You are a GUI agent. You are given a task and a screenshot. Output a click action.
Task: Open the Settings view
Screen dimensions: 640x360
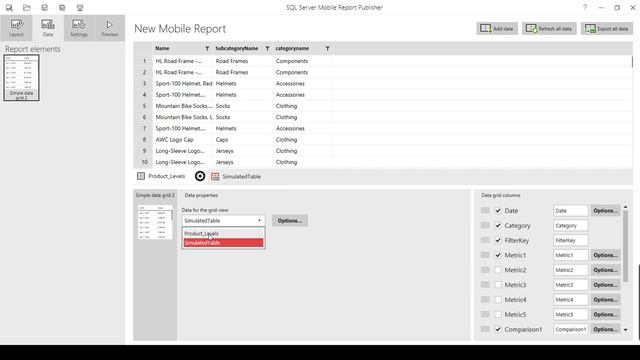point(79,28)
